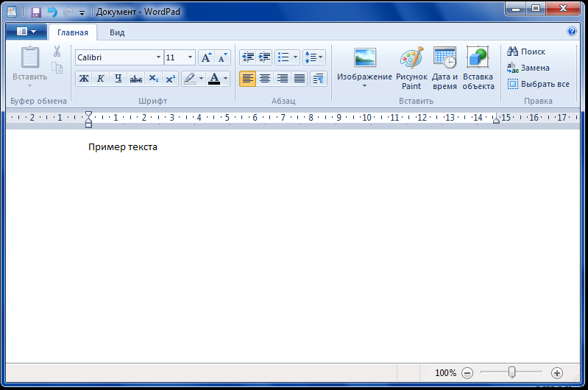
Task: Open the highlight color dropdown arrow
Action: point(201,79)
